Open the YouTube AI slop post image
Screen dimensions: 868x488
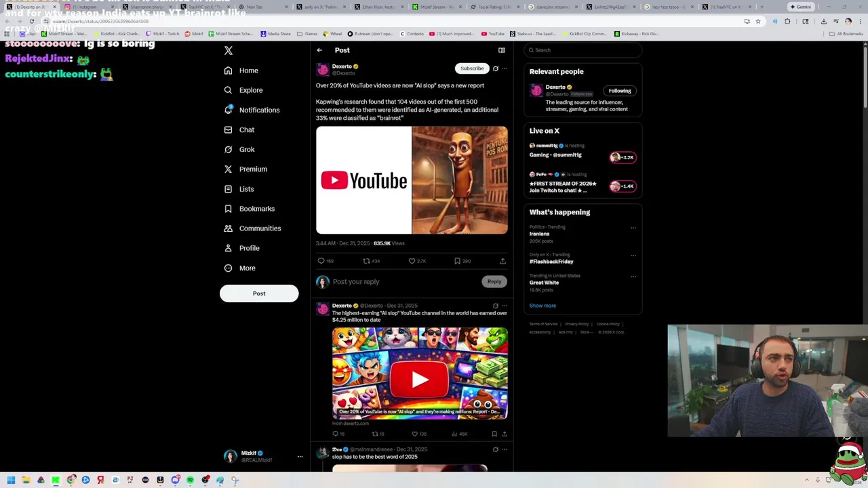[412, 180]
